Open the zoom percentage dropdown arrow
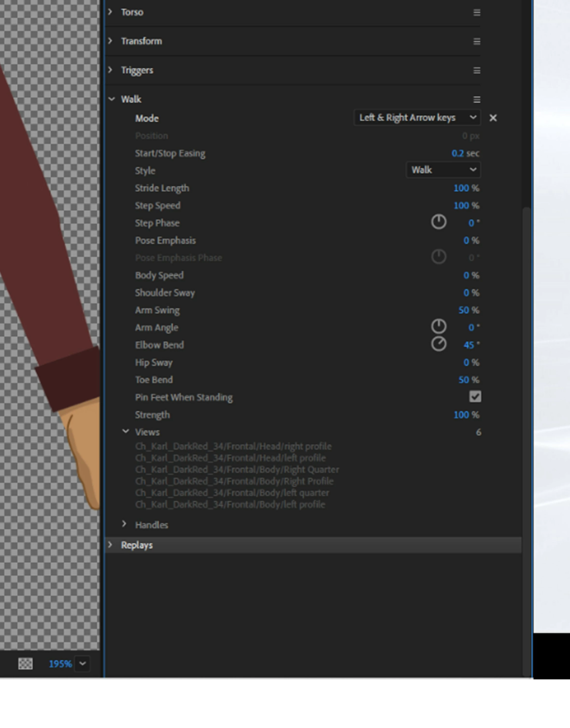Screen dimensions: 570x728 [x=83, y=664]
